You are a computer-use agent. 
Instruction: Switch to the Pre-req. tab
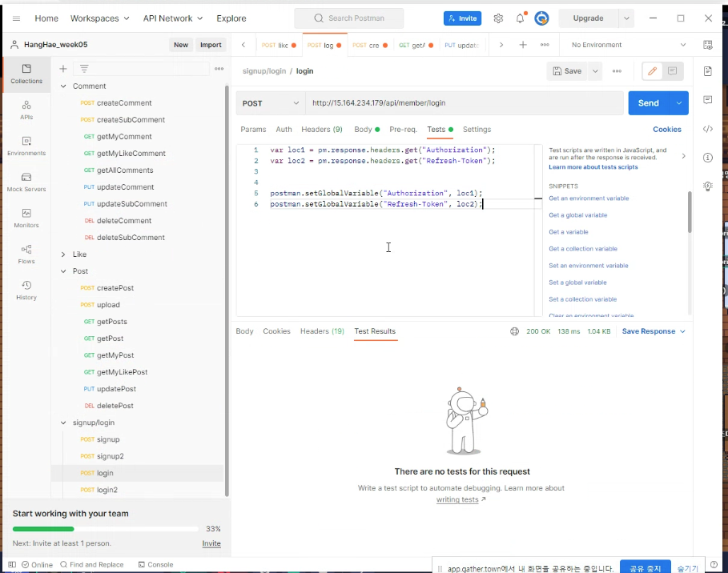pos(403,130)
